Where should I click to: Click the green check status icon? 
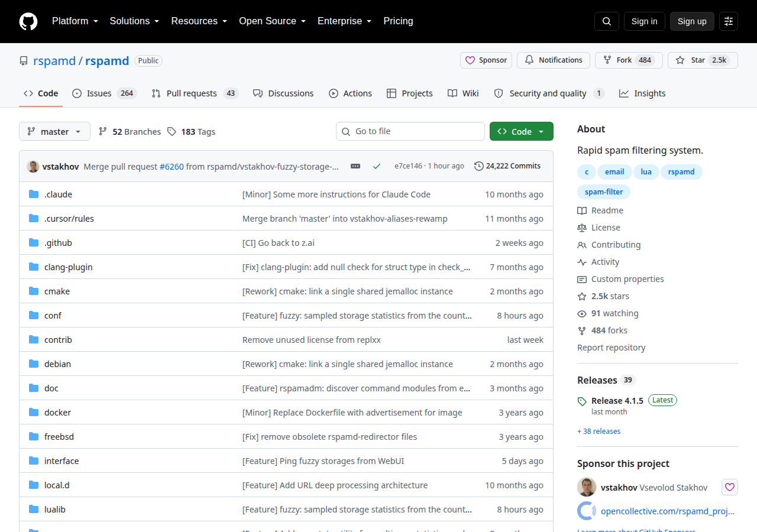[377, 166]
